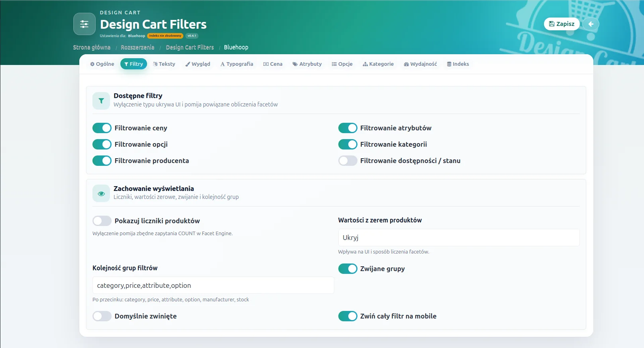
Task: Open the Wygląd tab
Action: pyautogui.click(x=198, y=64)
